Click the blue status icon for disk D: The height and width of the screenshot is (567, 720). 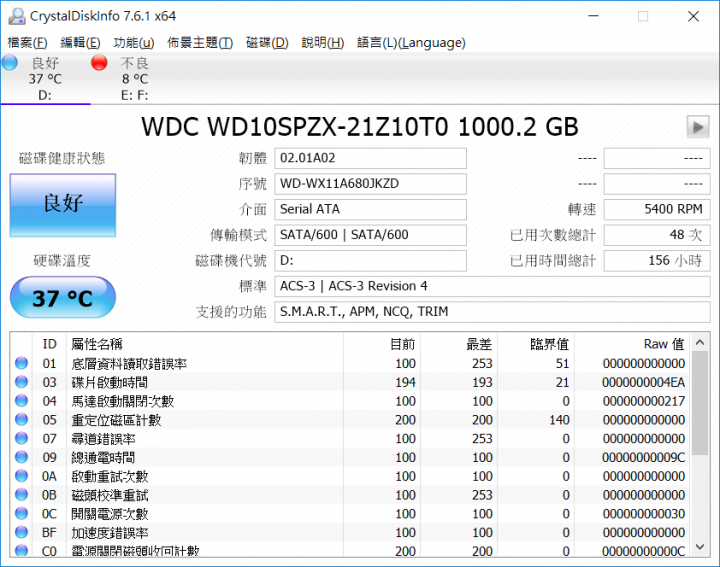[10, 62]
